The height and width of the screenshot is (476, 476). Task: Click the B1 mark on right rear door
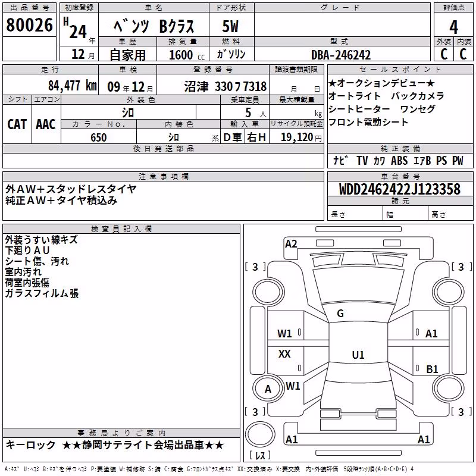[x=432, y=369]
